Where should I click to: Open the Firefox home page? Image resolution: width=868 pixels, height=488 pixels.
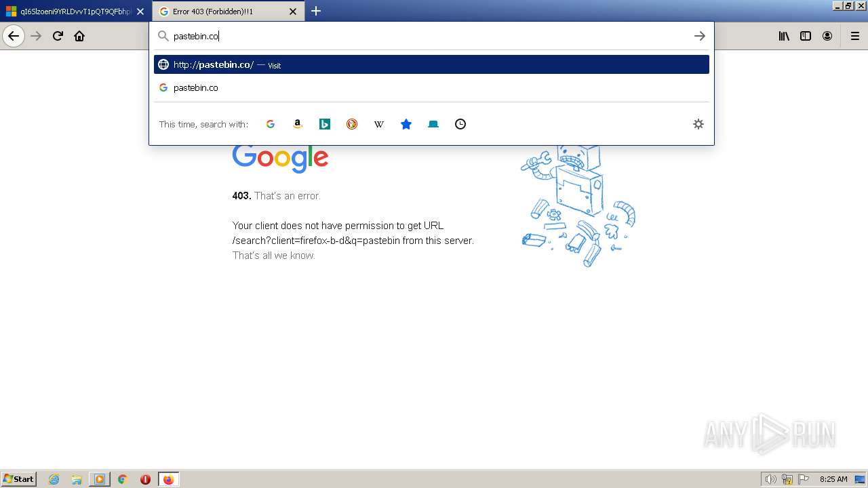pos(79,36)
